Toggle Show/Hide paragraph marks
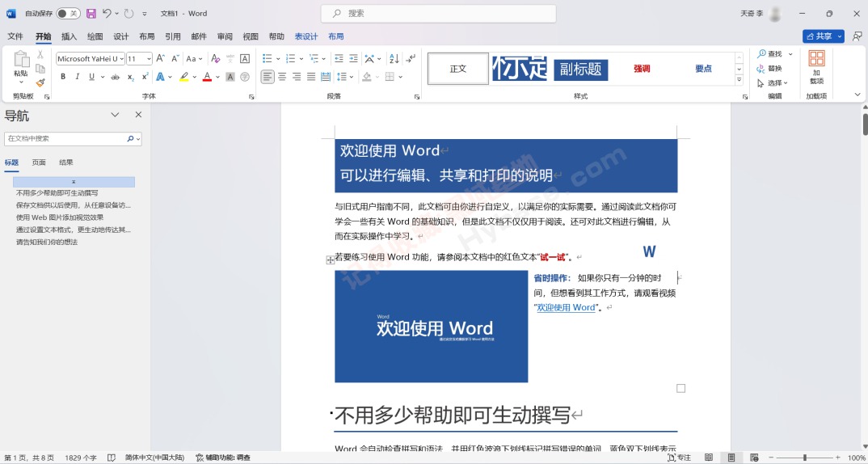This screenshot has height=464, width=868. [411, 58]
